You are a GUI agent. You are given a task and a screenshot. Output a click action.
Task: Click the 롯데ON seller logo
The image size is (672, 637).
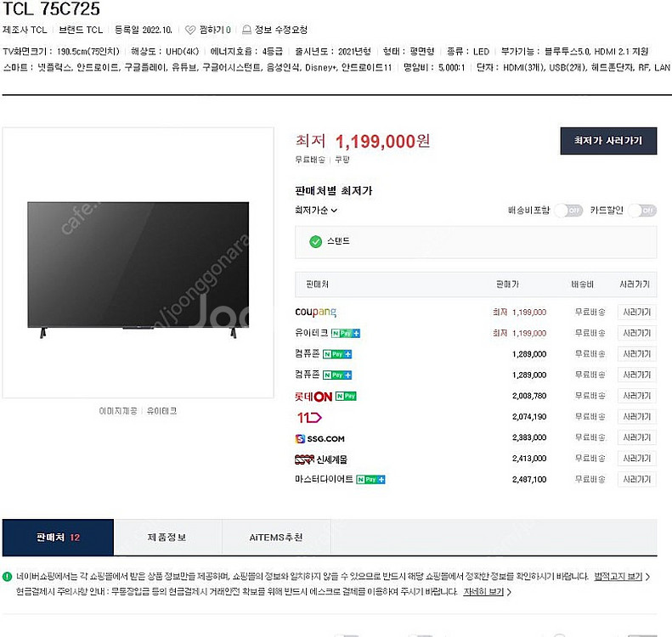(313, 397)
